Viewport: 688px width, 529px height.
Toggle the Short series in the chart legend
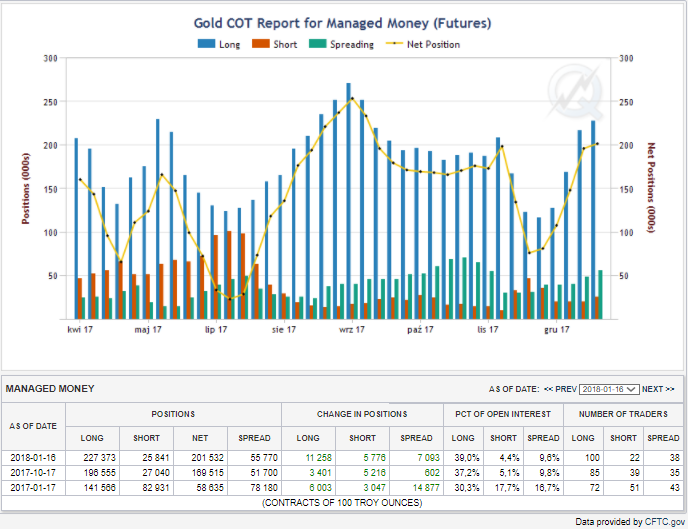pos(274,44)
